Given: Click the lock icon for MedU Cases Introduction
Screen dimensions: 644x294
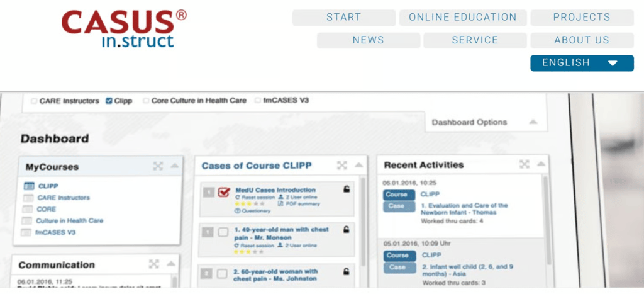Looking at the screenshot, I should (x=347, y=189).
